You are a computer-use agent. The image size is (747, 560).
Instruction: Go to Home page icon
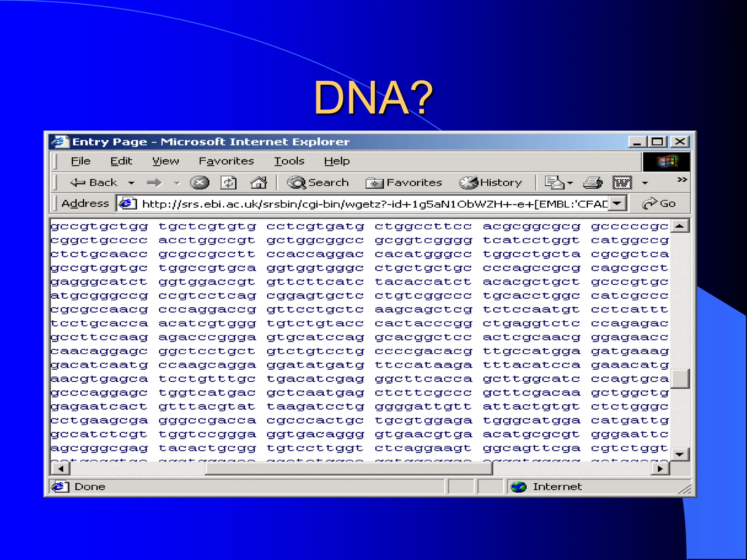coord(259,182)
